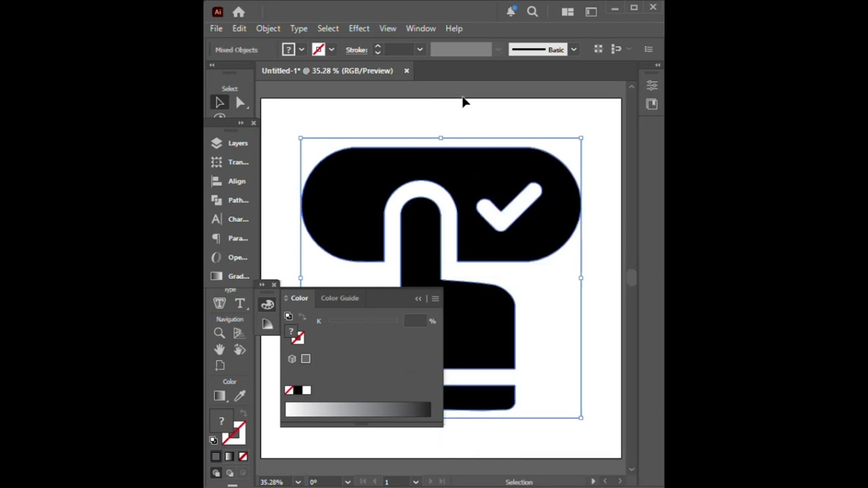The height and width of the screenshot is (488, 868).
Task: Select the Artboard tool
Action: pos(219,365)
